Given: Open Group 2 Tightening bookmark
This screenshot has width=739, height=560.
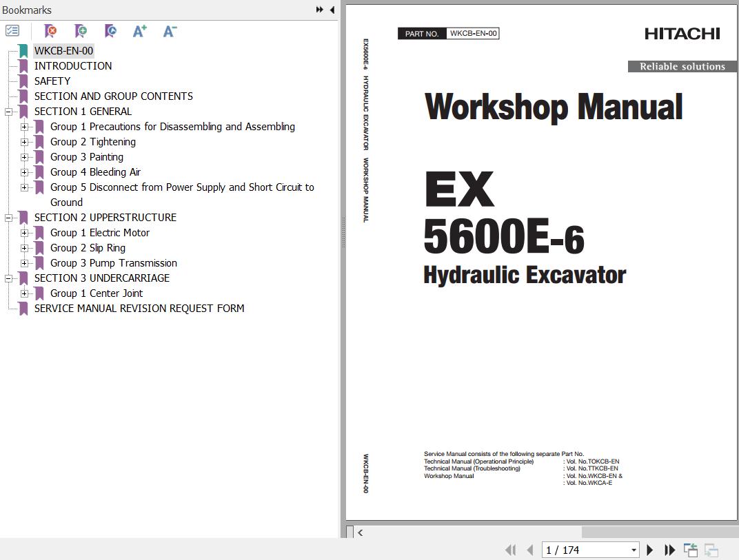Looking at the screenshot, I should pyautogui.click(x=93, y=142).
